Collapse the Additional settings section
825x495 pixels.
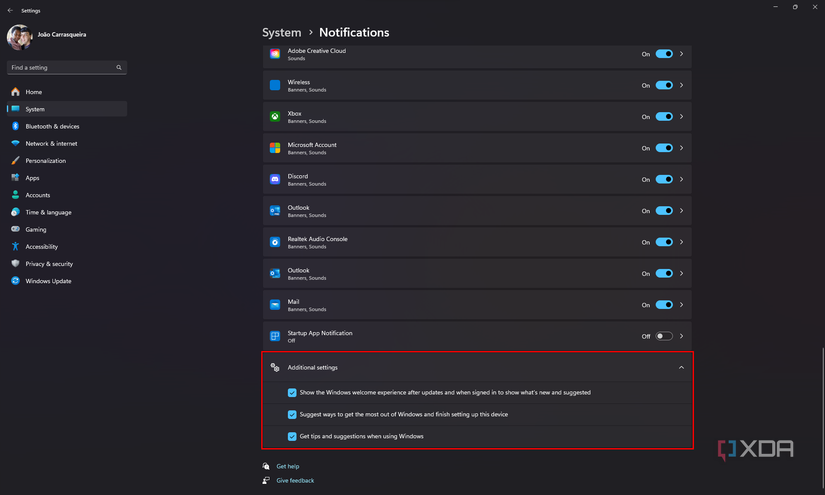click(x=681, y=367)
